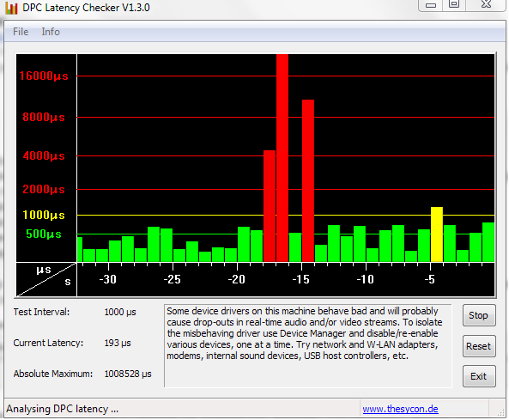Click the 16000µs scale label
Screen dimensions: 509x420
(x=44, y=76)
